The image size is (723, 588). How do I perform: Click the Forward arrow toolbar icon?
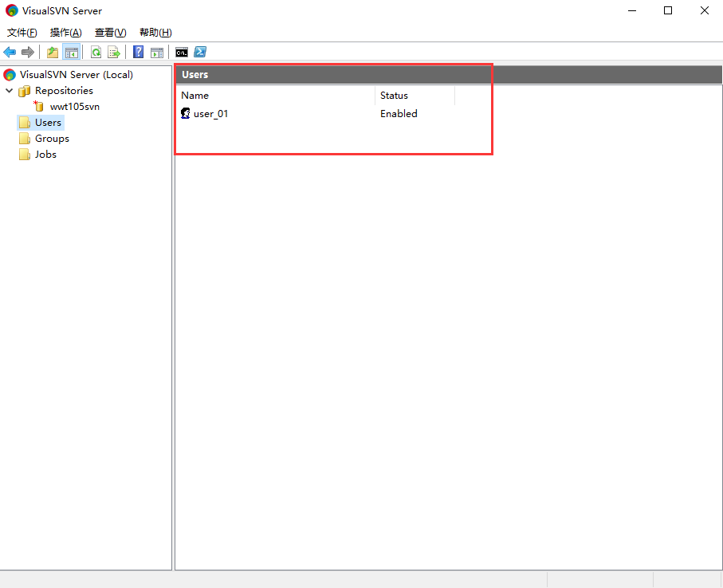click(x=28, y=53)
